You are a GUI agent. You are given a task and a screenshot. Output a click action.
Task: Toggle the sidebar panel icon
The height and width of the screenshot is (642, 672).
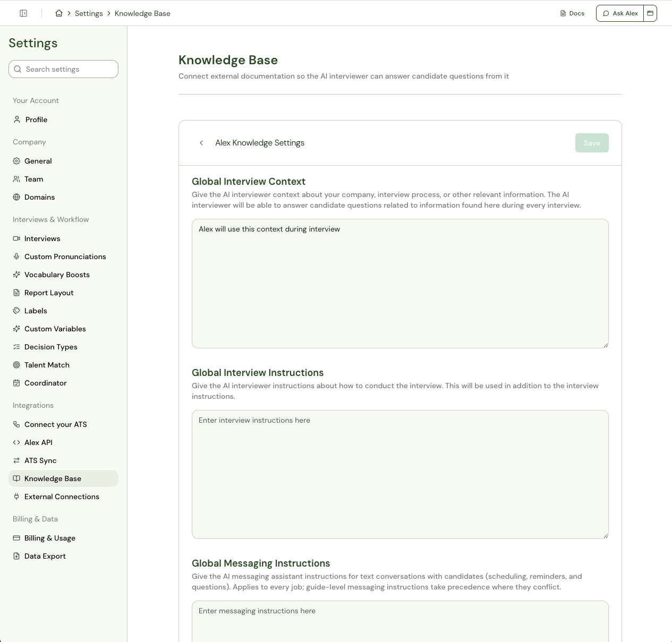click(23, 13)
